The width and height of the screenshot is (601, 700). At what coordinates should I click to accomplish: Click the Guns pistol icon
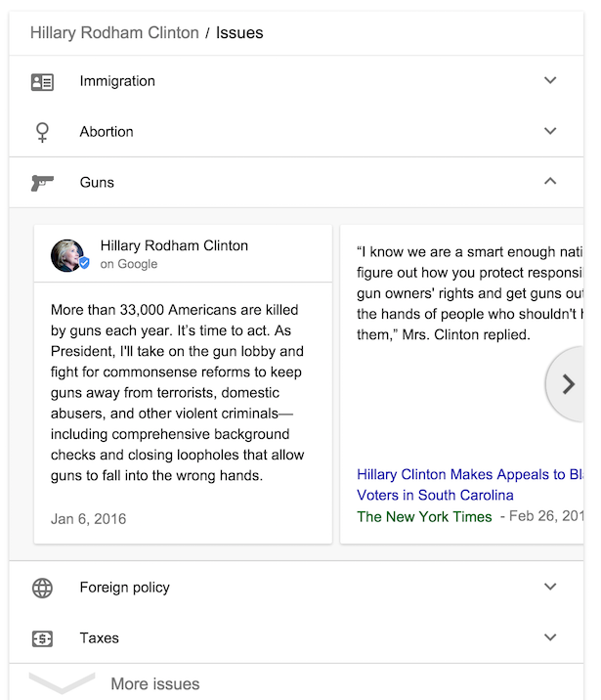pos(42,183)
